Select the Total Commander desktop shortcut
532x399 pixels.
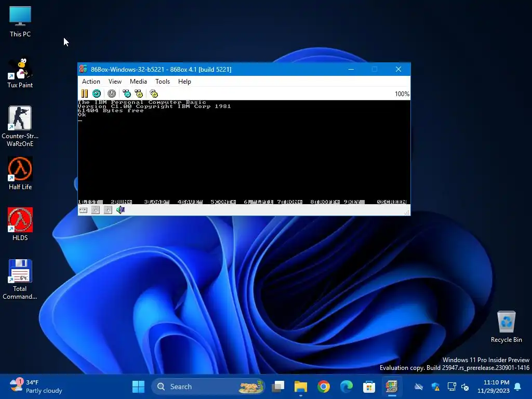(20, 280)
